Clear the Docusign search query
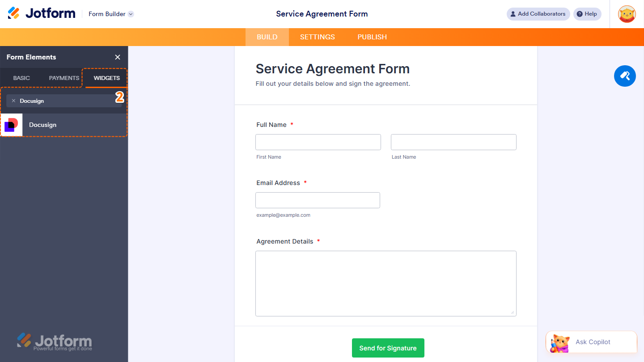644x362 pixels. 13,101
